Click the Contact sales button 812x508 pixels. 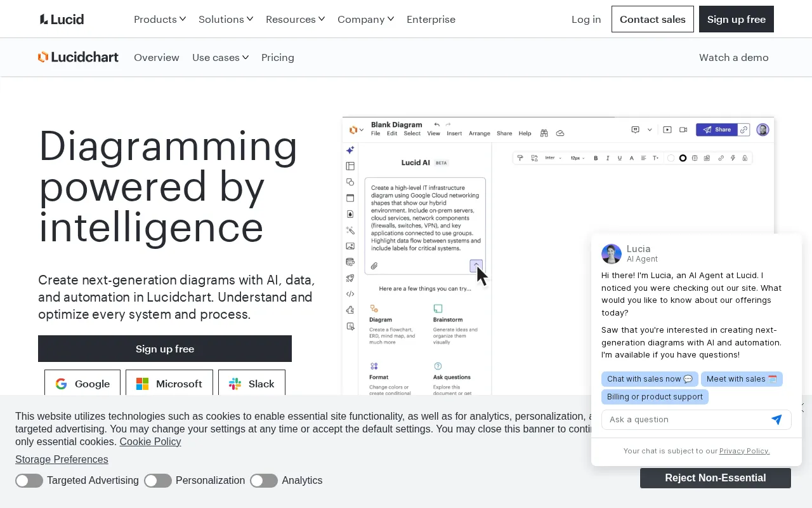click(653, 19)
